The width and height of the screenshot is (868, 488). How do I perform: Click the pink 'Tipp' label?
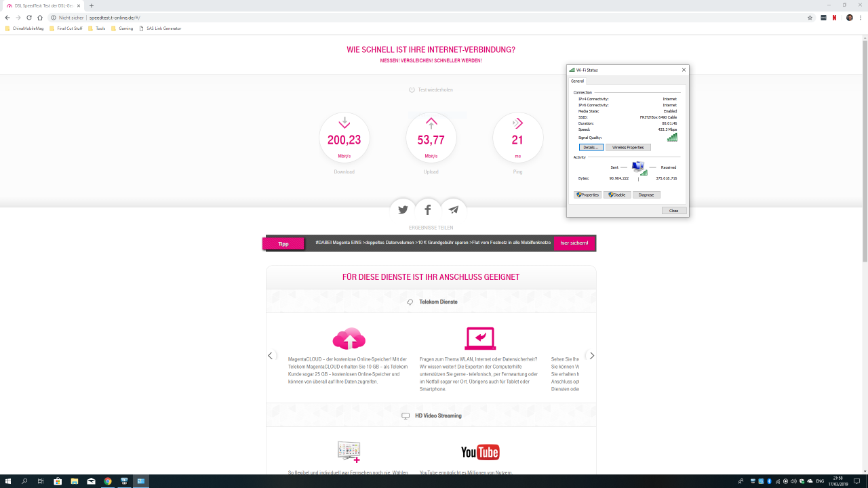283,243
